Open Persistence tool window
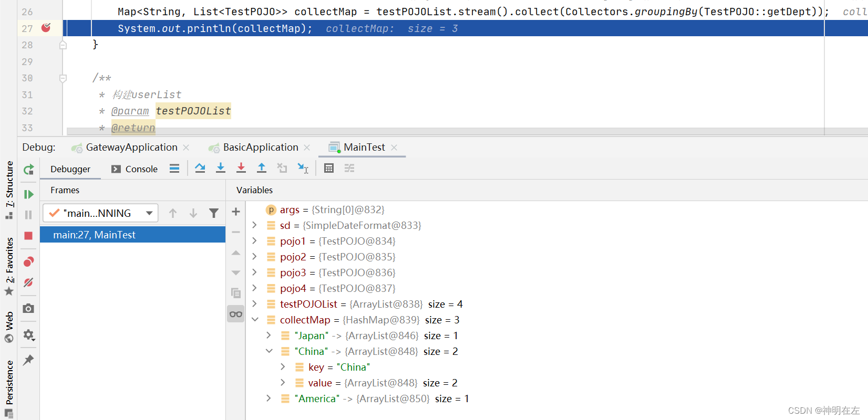Viewport: 868px width, 420px height. (x=9, y=388)
